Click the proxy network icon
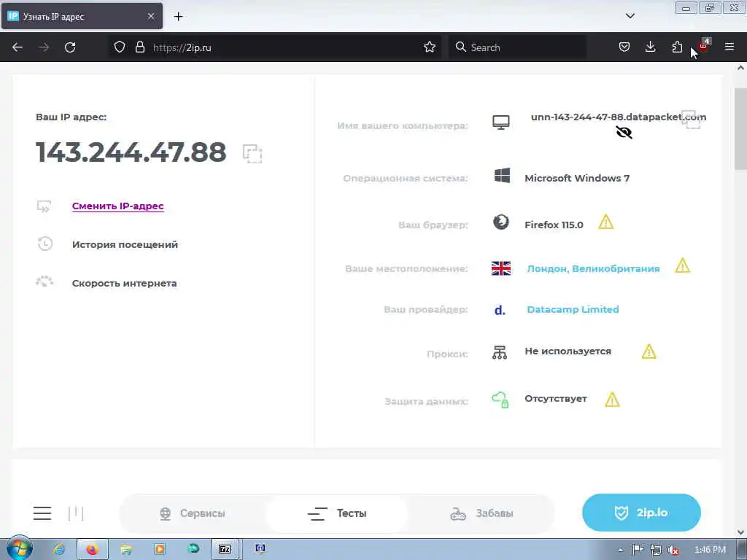Image resolution: width=747 pixels, height=560 pixels. coord(500,352)
